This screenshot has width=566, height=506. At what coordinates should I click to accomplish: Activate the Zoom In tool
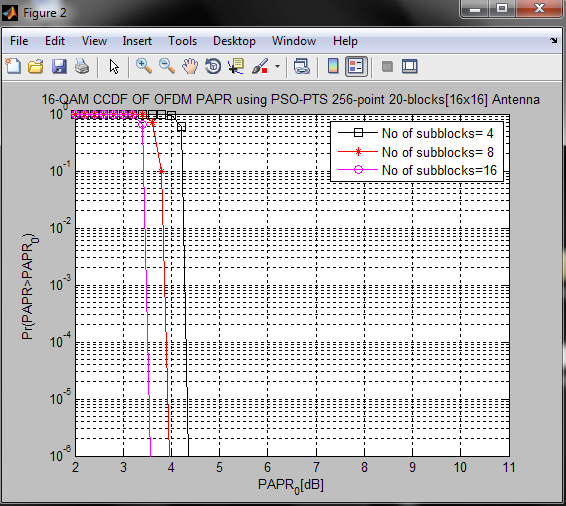pos(144,66)
